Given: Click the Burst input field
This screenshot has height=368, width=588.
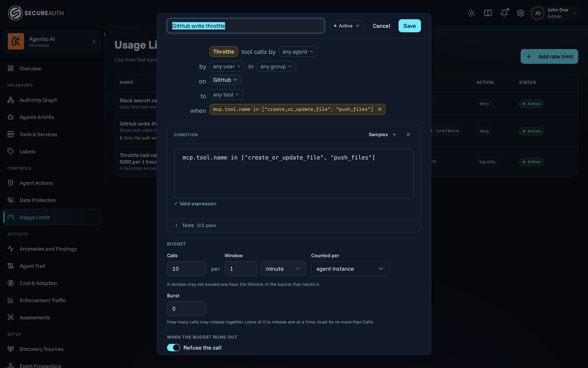Looking at the screenshot, I should tap(187, 309).
